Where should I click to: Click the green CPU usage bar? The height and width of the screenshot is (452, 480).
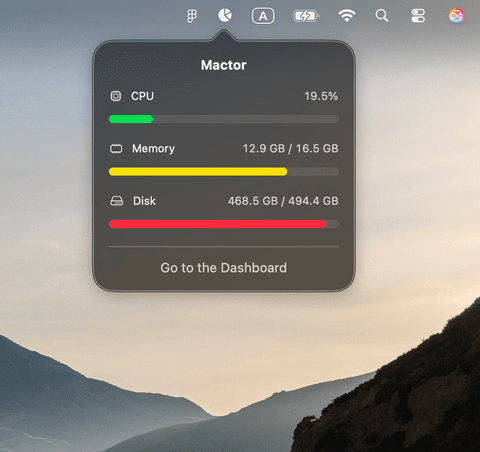tap(131, 119)
